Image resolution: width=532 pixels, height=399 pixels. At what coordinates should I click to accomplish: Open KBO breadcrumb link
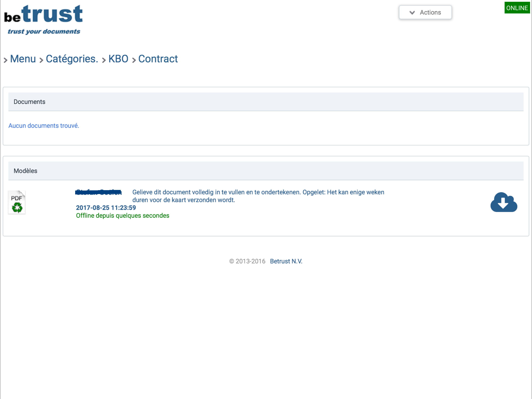pos(118,59)
